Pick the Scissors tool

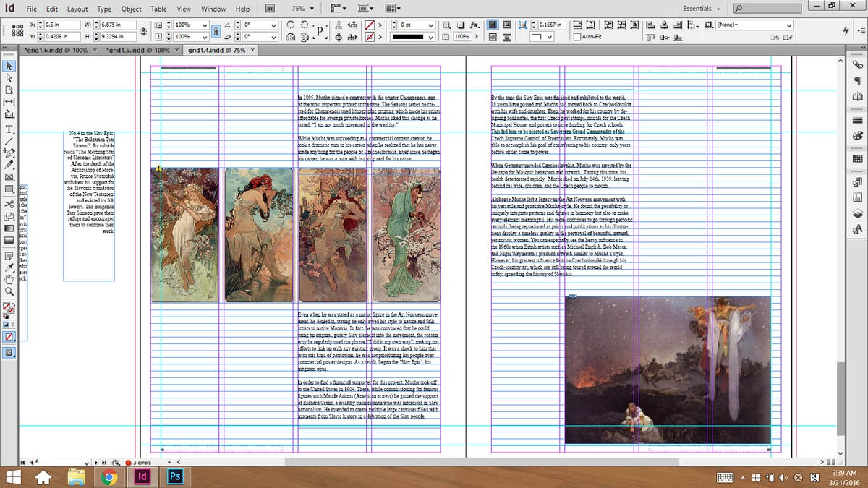9,203
